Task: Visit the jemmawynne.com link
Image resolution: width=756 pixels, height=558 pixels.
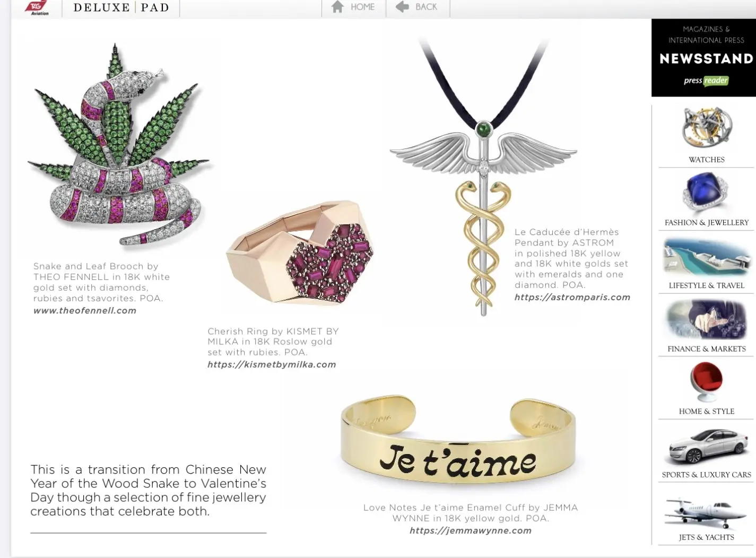Action: 471,530
